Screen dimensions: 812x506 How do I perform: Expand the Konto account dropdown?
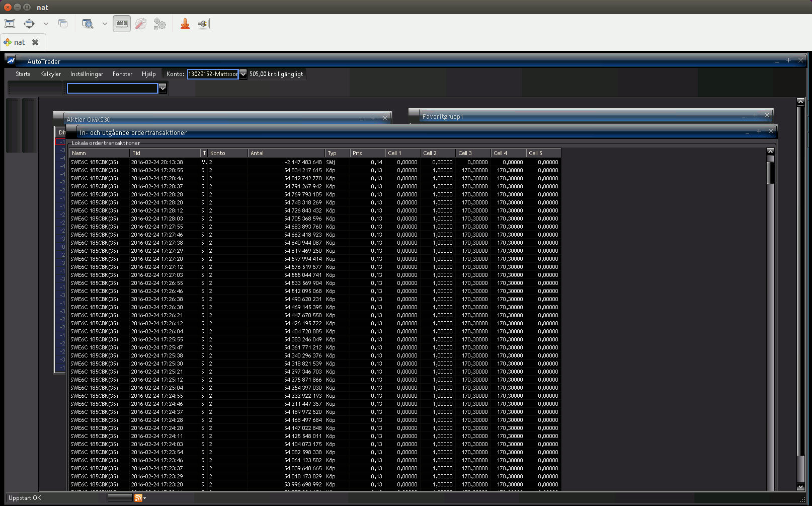pyautogui.click(x=243, y=74)
